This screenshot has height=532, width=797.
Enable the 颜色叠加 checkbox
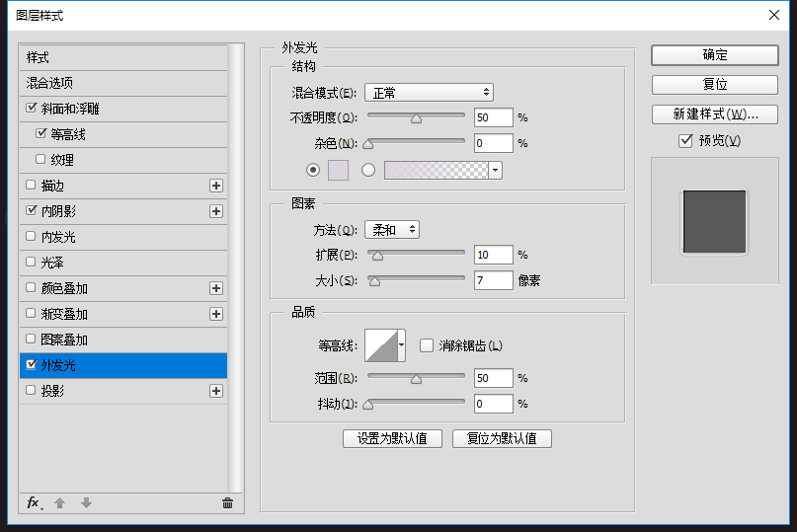tap(31, 287)
